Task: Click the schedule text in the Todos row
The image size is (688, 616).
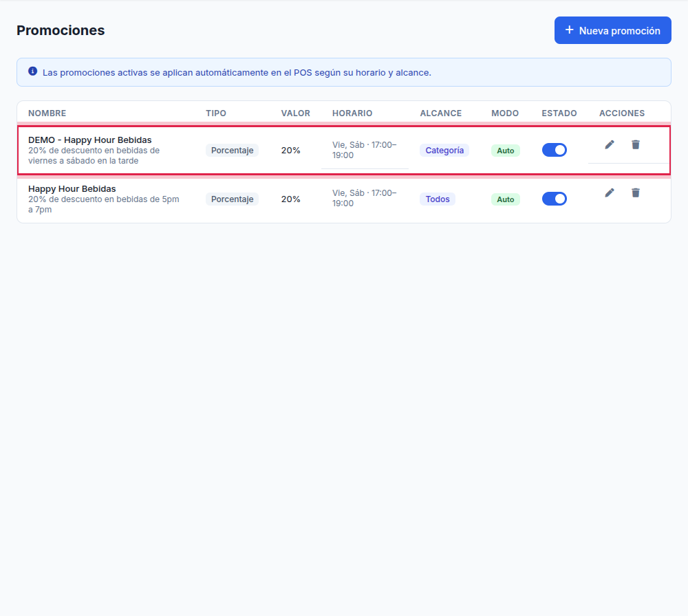Action: tap(364, 198)
